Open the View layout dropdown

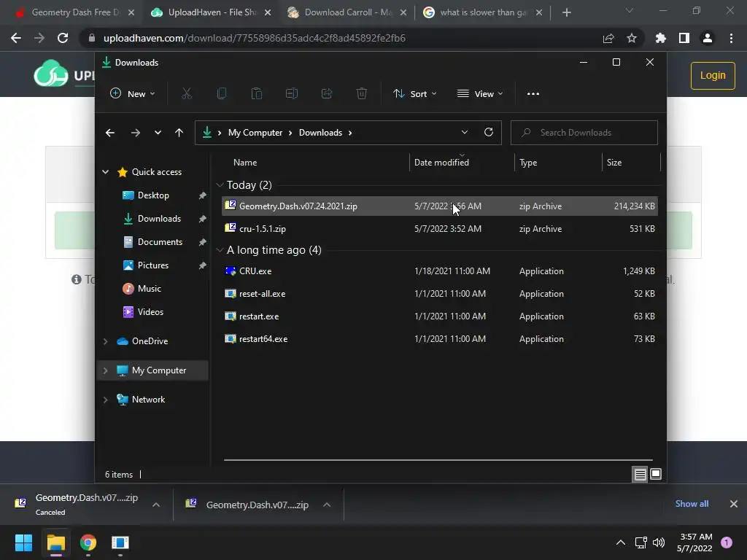(480, 94)
